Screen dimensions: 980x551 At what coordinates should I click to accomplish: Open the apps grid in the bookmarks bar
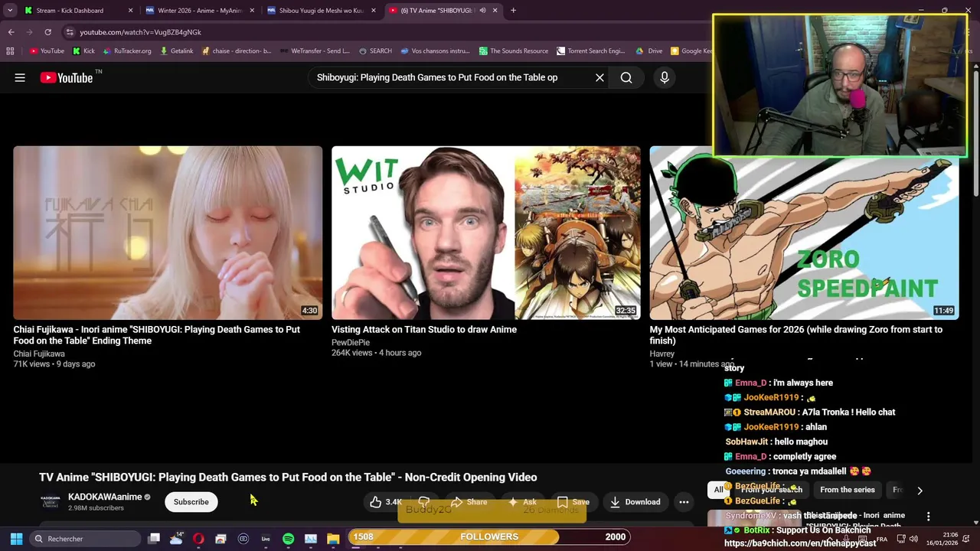tap(10, 51)
